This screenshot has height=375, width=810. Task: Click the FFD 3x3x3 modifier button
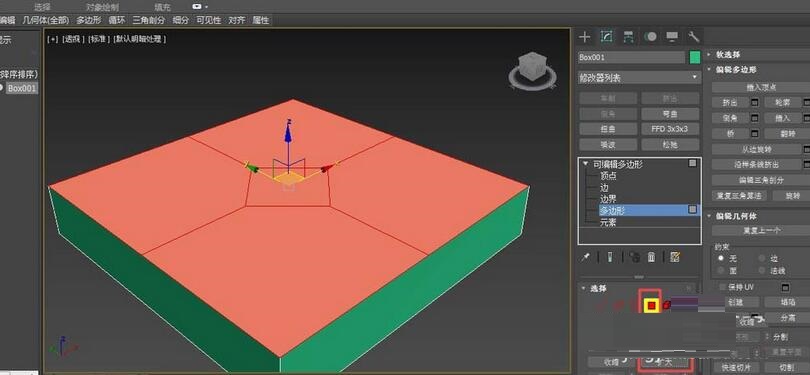[670, 129]
